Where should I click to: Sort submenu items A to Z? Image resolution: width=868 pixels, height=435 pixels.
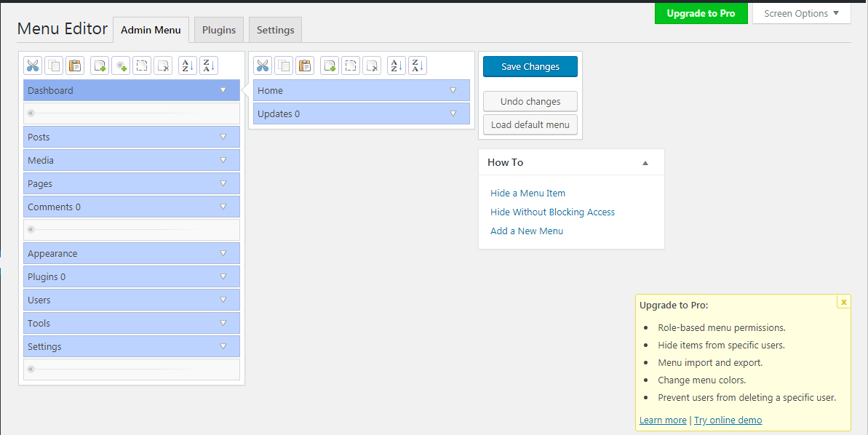pyautogui.click(x=397, y=66)
